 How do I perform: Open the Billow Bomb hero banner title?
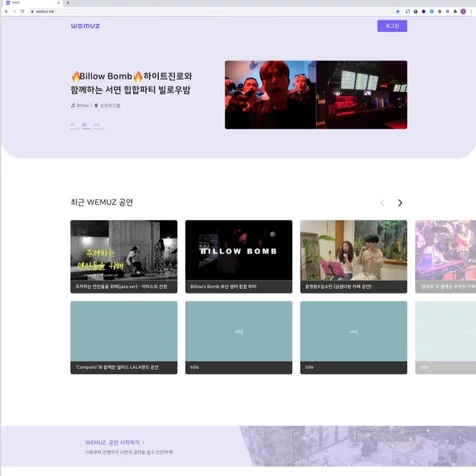[131, 83]
